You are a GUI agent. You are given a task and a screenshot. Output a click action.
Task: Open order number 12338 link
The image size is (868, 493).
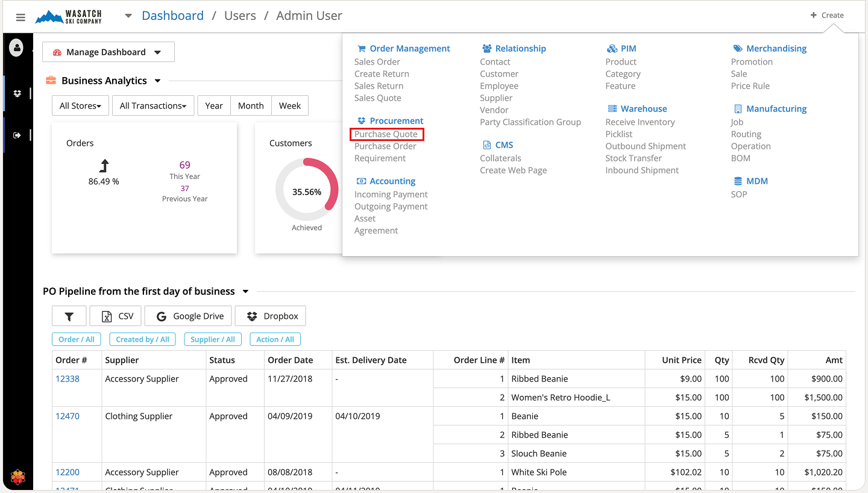[x=68, y=378]
